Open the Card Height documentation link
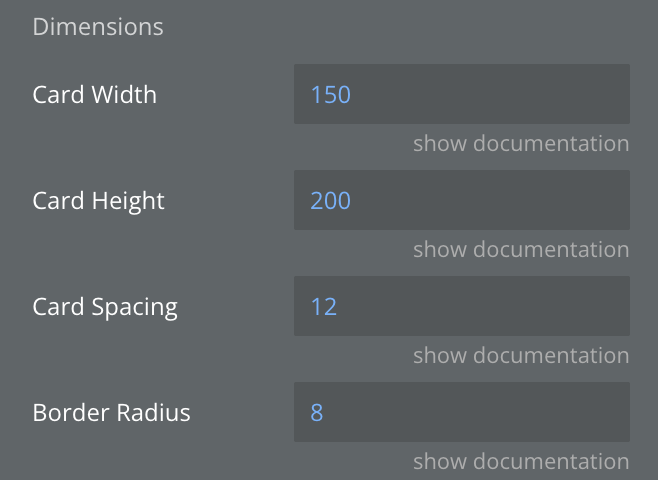This screenshot has height=480, width=658. (x=521, y=250)
